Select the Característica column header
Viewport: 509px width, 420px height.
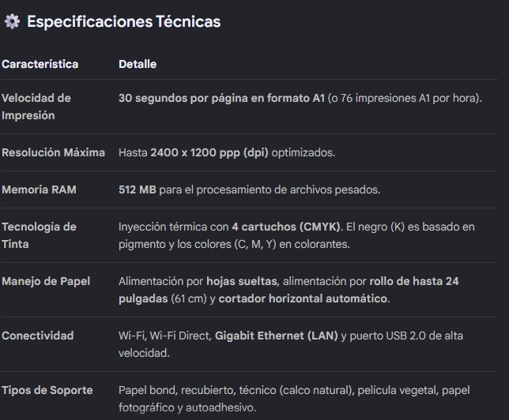(x=40, y=64)
